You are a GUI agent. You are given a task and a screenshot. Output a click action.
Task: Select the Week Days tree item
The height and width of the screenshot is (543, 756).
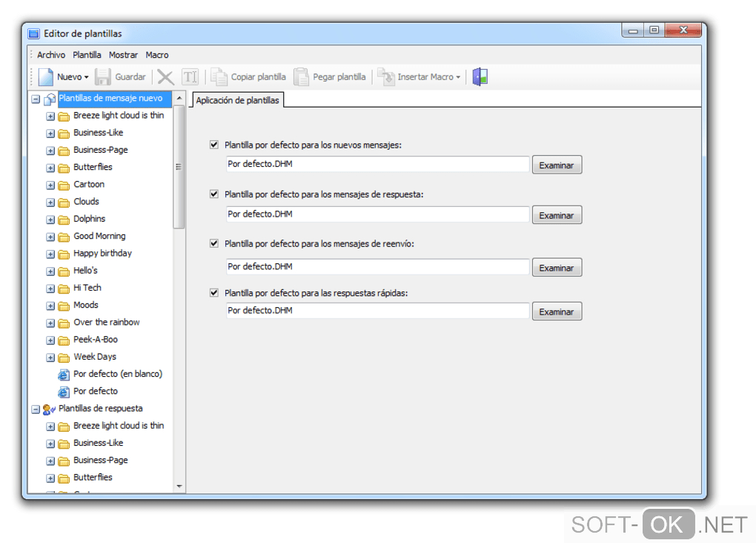pyautogui.click(x=95, y=357)
